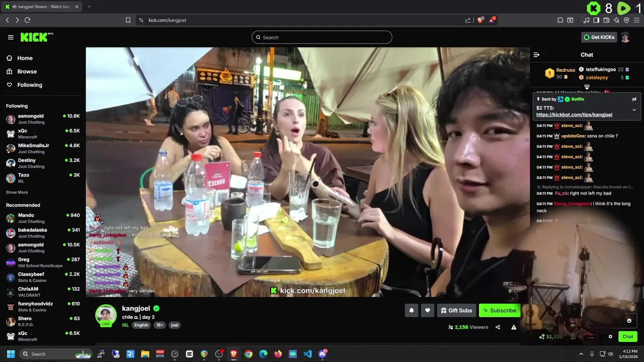Click the 18+ tag
The image size is (644, 362).
[x=159, y=325]
